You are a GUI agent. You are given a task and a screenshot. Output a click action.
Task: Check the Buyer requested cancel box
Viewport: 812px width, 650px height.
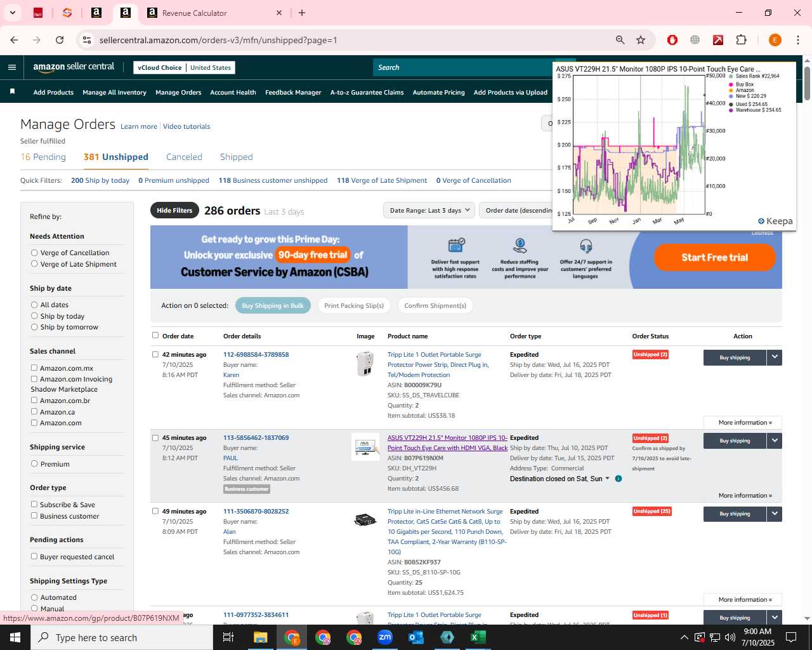pos(34,556)
